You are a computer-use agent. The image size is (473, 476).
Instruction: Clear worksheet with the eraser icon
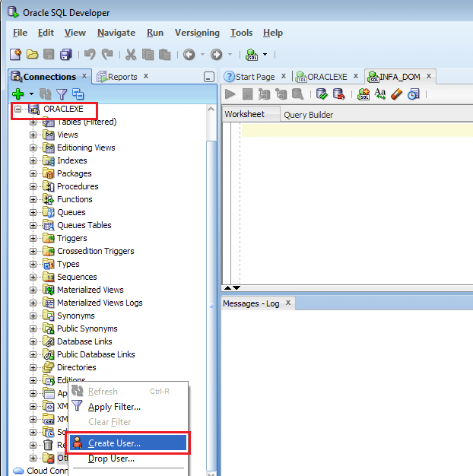coord(396,94)
